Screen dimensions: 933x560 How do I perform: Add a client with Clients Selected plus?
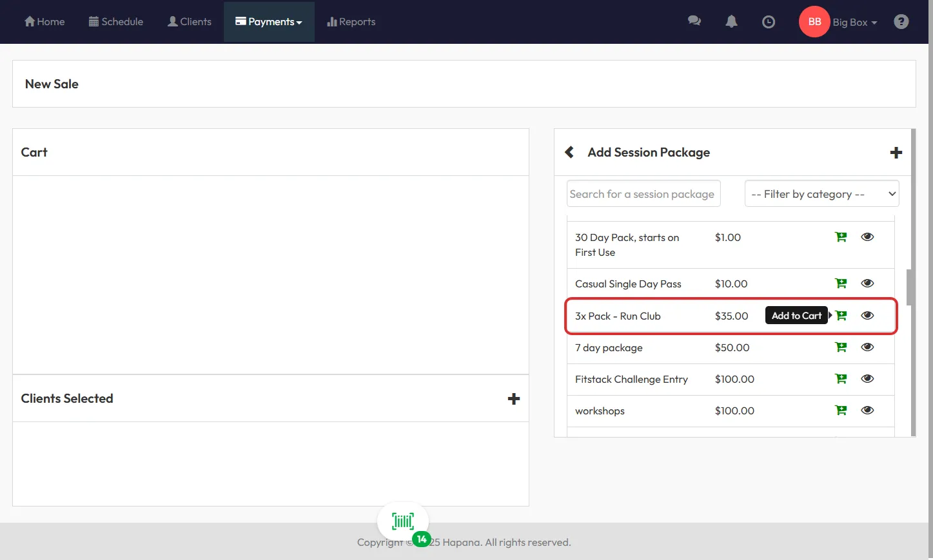pyautogui.click(x=513, y=399)
